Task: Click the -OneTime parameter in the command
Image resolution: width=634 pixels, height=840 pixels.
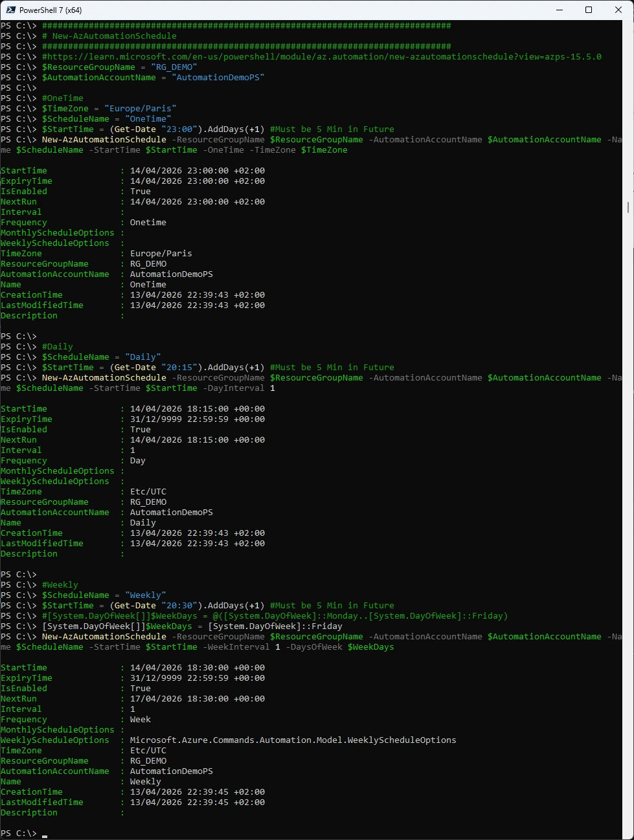Action: click(223, 150)
